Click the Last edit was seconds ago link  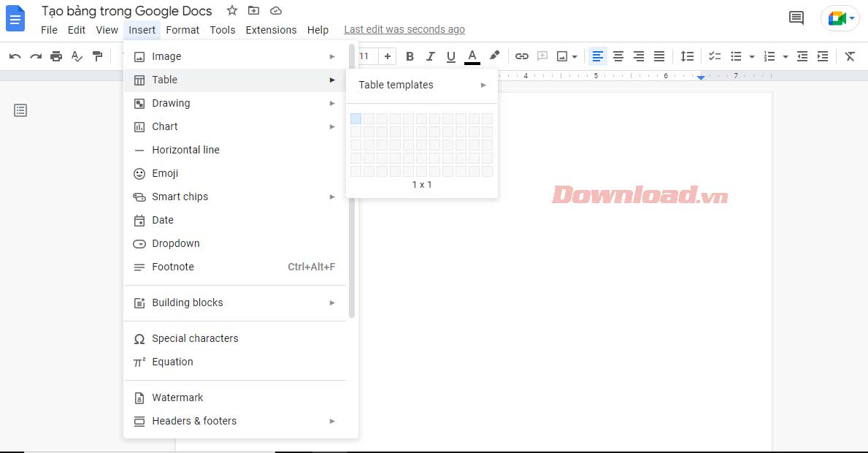click(404, 29)
